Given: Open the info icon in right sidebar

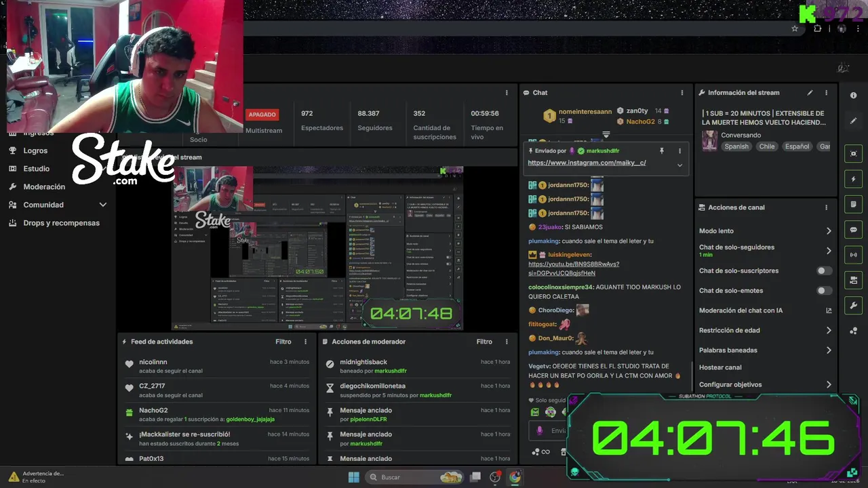Looking at the screenshot, I should pyautogui.click(x=853, y=96).
